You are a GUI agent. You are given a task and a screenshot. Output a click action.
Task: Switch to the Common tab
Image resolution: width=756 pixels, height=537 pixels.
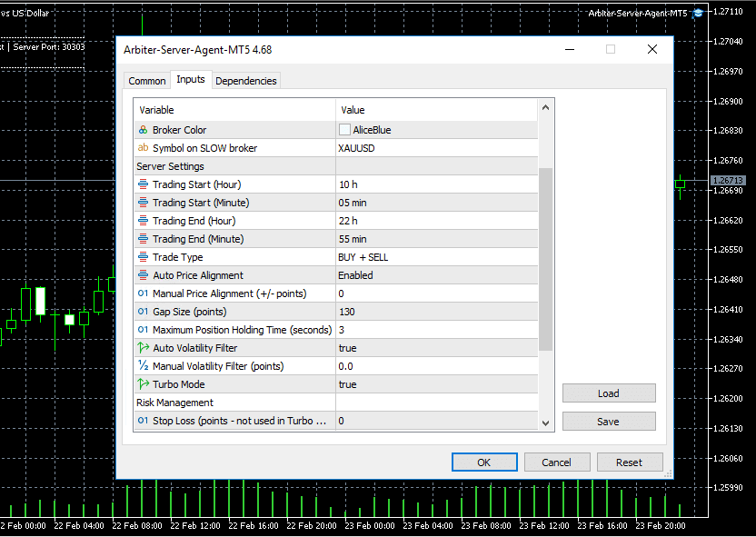tap(147, 81)
